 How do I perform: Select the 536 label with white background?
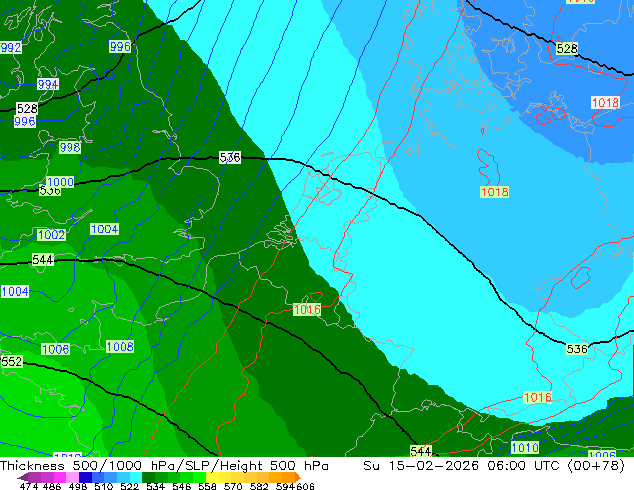coord(230,157)
